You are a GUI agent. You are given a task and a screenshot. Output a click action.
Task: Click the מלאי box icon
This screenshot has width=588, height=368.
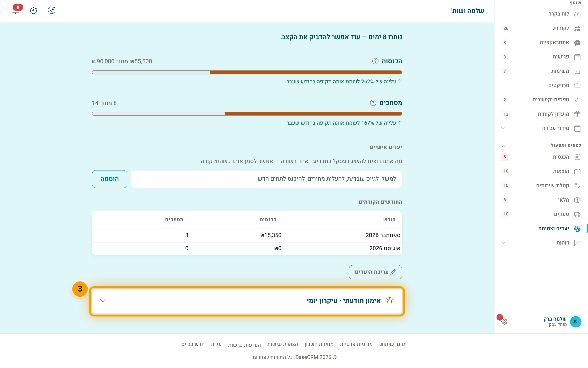click(577, 200)
